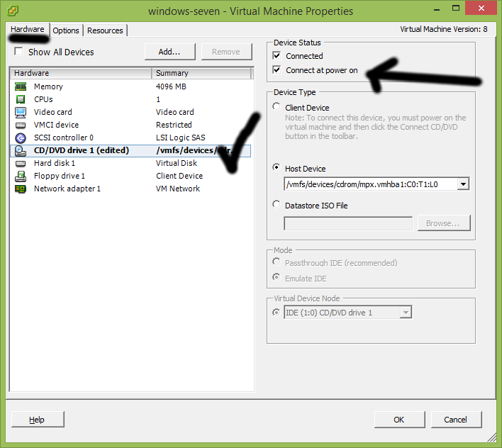Click the Client Device summary for floppy
The height and width of the screenshot is (448, 502).
[179, 177]
